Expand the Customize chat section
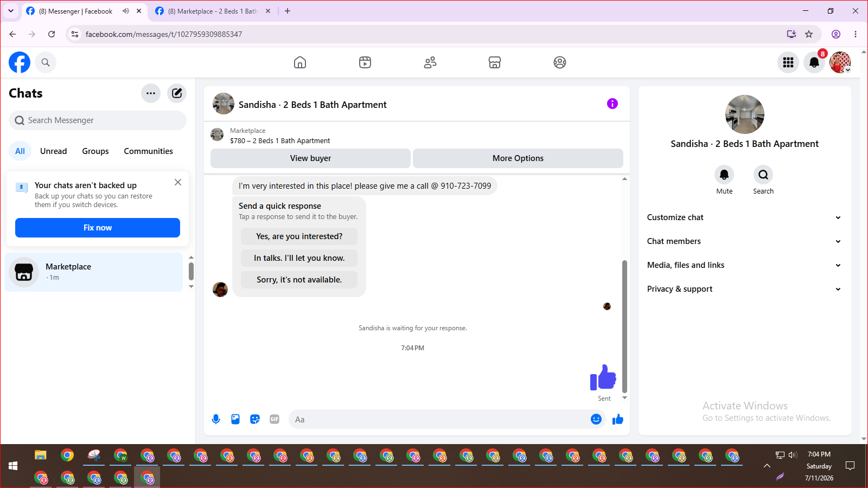 coord(745,217)
